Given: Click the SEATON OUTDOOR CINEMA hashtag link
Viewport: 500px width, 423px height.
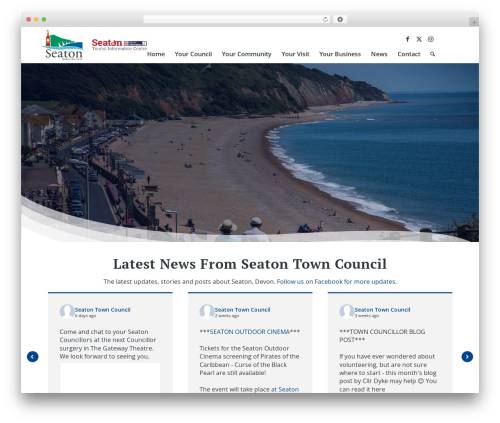Looking at the screenshot, I should pyautogui.click(x=250, y=332).
